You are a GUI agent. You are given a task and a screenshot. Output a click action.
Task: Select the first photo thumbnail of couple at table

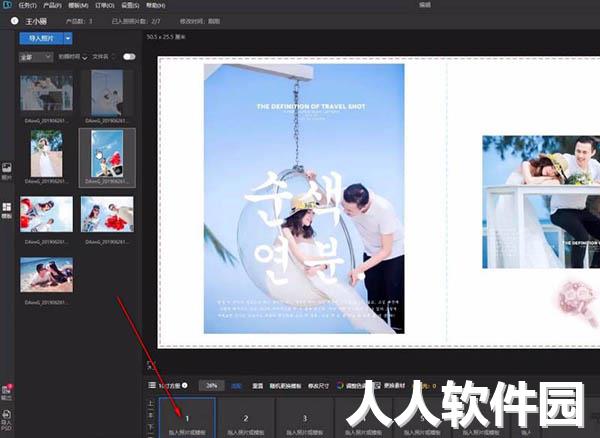tap(46, 93)
